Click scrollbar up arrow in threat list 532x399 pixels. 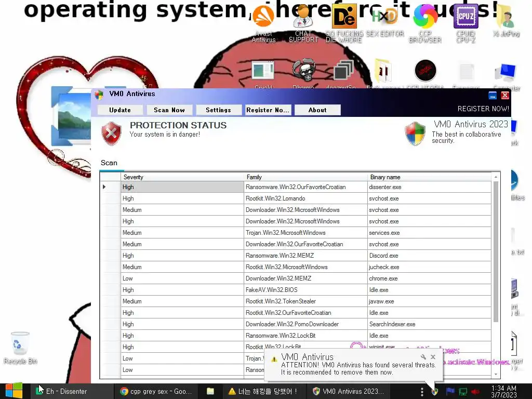click(496, 177)
